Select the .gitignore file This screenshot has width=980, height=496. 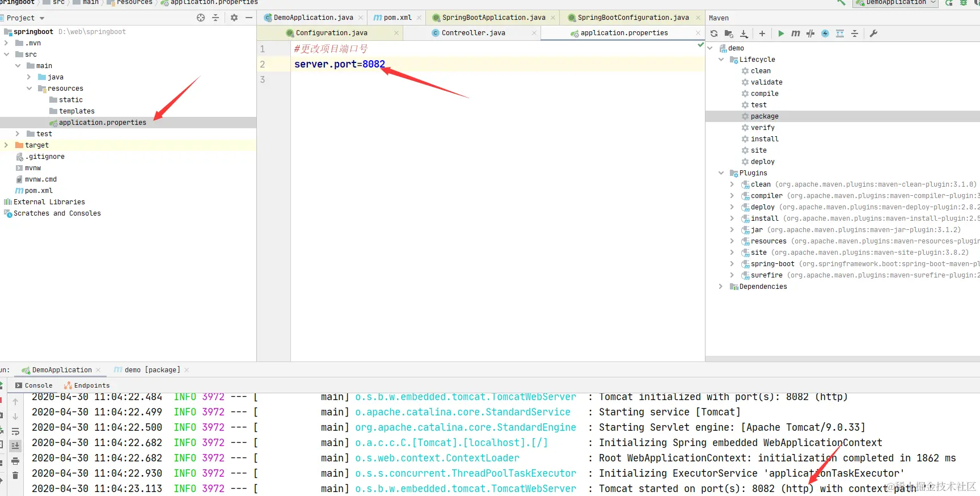click(44, 157)
